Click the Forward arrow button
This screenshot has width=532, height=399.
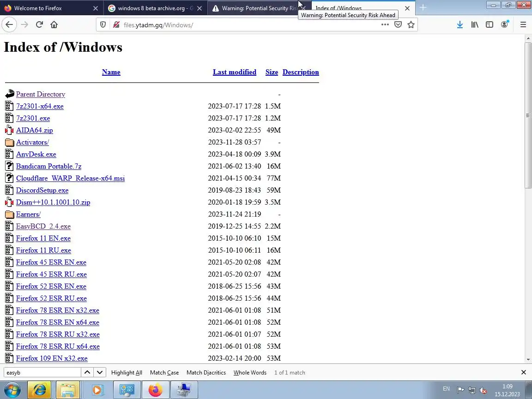pos(24,25)
